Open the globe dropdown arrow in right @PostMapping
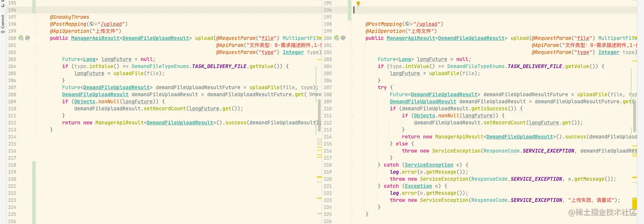This screenshot has height=224, width=644. coord(411,24)
